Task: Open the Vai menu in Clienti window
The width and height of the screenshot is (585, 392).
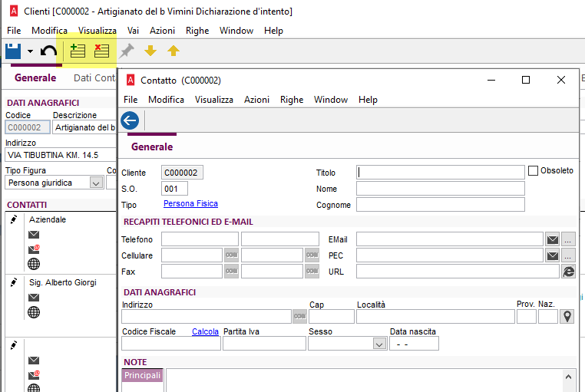Action: point(133,31)
